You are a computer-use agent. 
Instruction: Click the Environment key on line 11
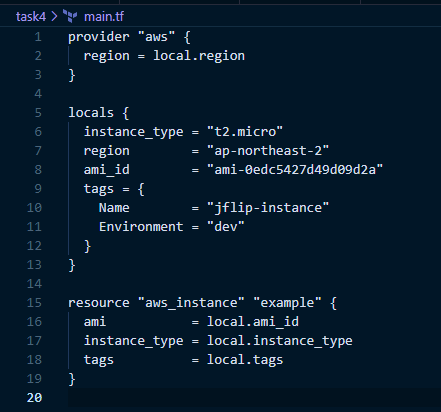pos(141,227)
